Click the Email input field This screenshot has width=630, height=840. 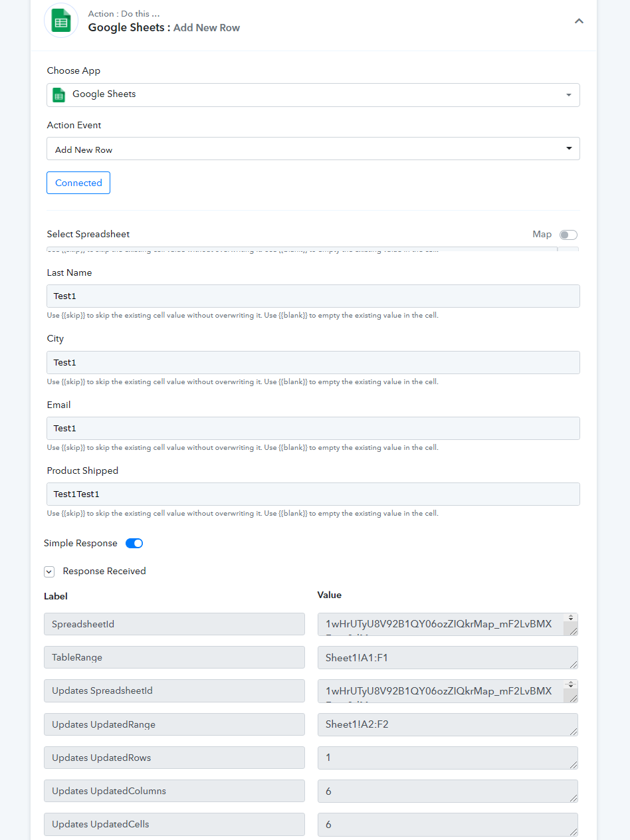click(313, 428)
